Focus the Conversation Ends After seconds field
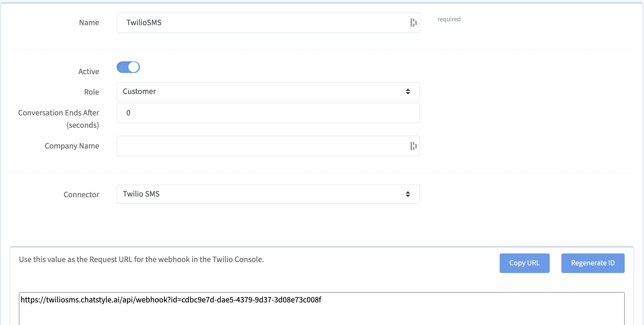The width and height of the screenshot is (644, 325). [x=268, y=113]
